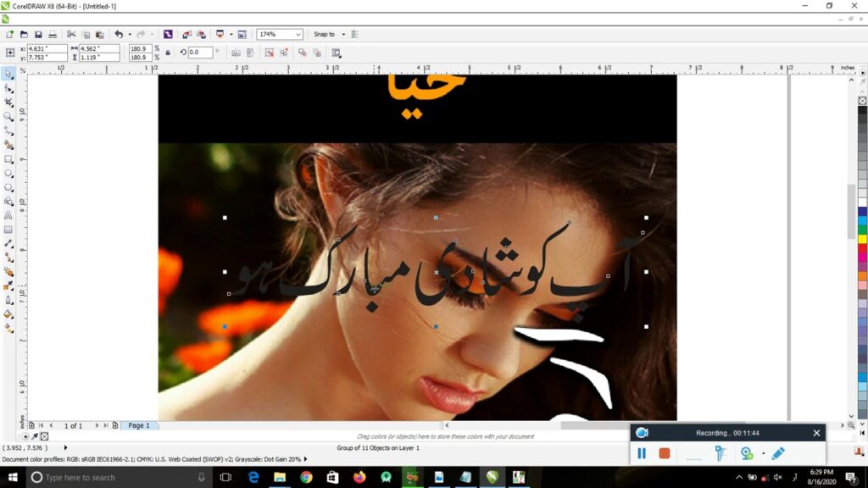Cut the selected object
Screen dimensions: 868x488
(x=71, y=34)
